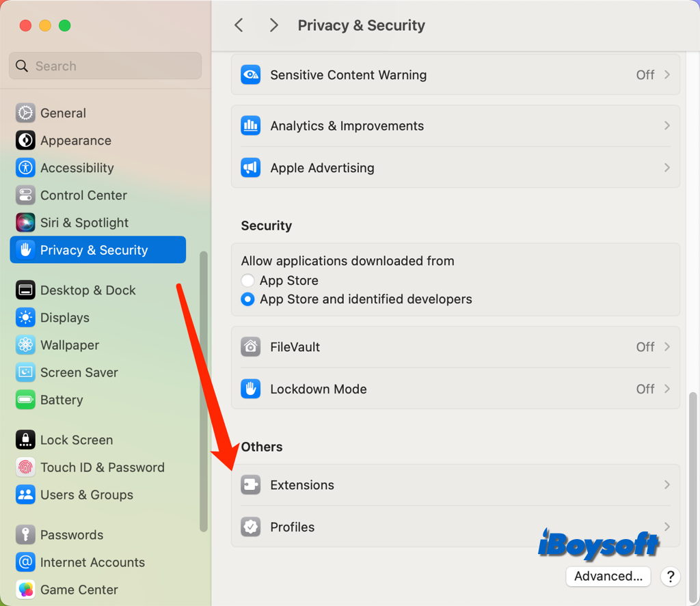
Task: Expand the FileVault settings chevron
Action: click(666, 346)
